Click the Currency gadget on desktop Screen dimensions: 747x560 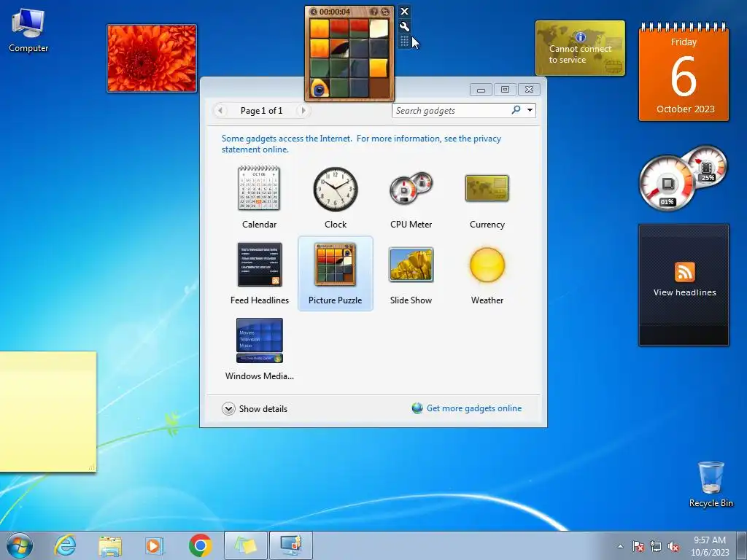coord(580,48)
